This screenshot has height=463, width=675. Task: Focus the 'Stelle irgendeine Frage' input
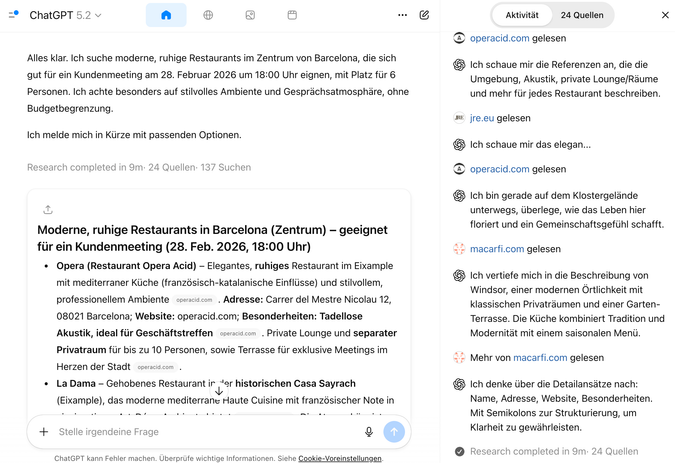pos(207,432)
